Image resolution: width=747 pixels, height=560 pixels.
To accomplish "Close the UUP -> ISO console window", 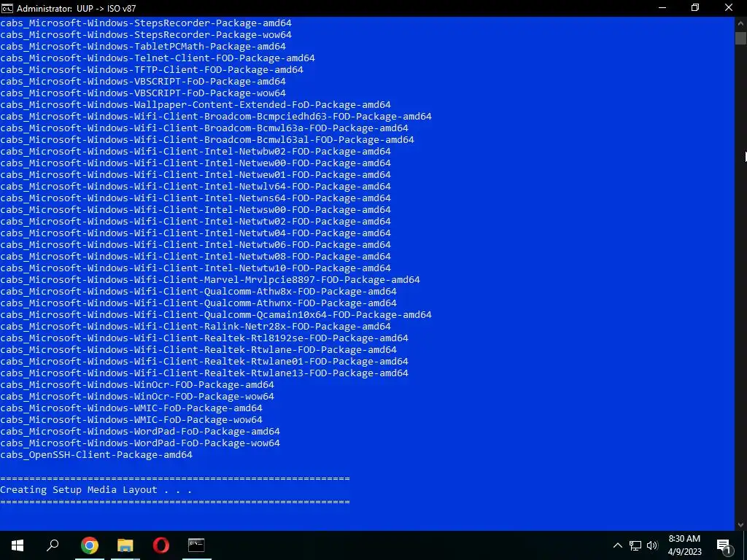I will [x=729, y=8].
